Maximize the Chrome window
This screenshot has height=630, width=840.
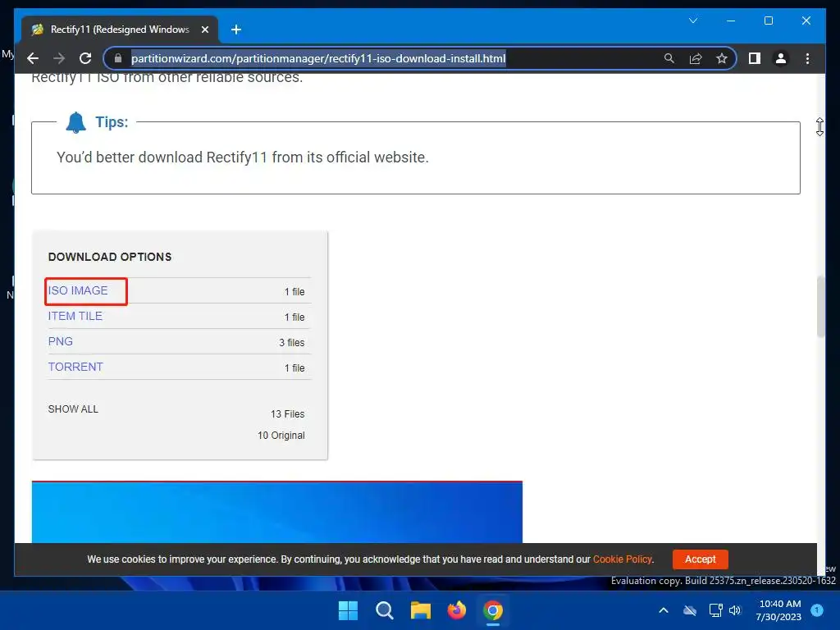(x=768, y=21)
